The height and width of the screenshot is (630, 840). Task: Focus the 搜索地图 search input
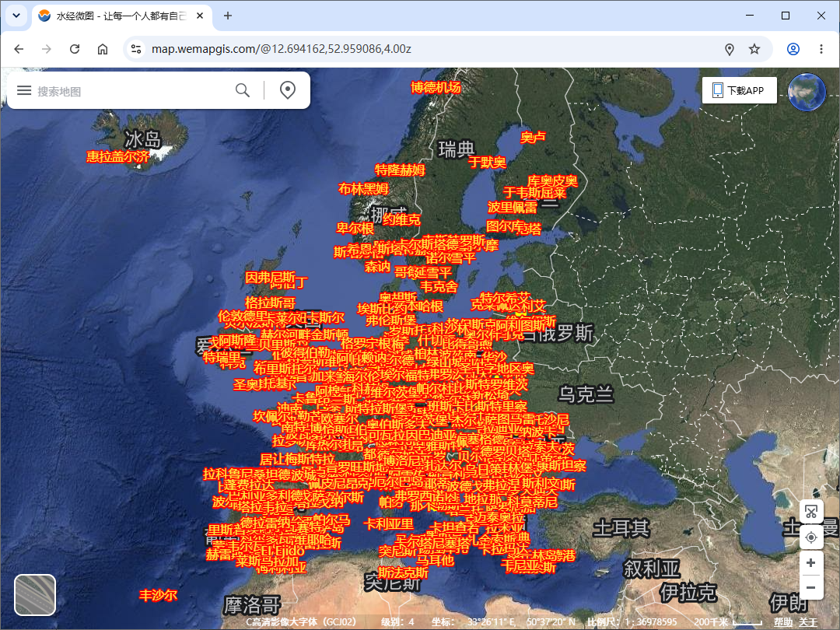pyautogui.click(x=131, y=91)
